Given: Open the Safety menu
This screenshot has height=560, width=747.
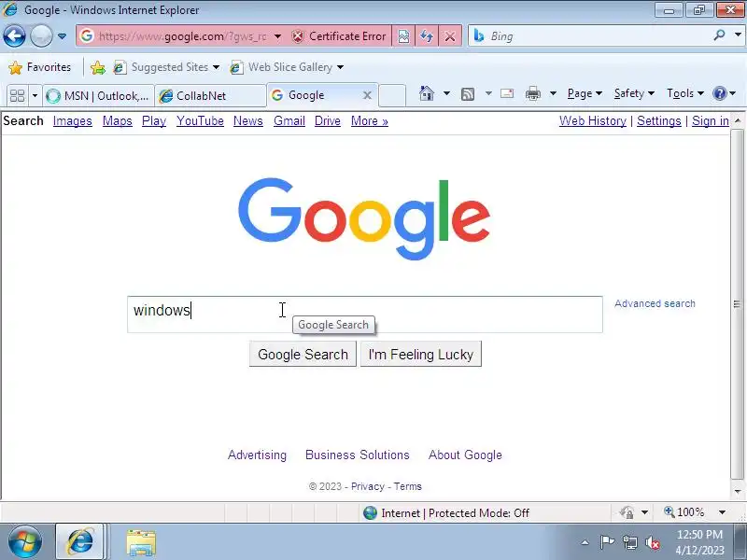Looking at the screenshot, I should 634,93.
